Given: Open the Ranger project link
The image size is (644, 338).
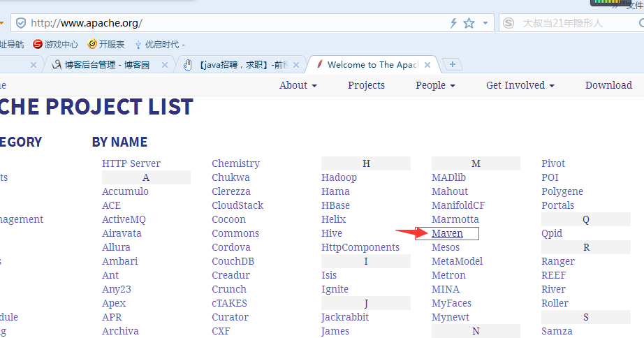Looking at the screenshot, I should click(x=558, y=261).
